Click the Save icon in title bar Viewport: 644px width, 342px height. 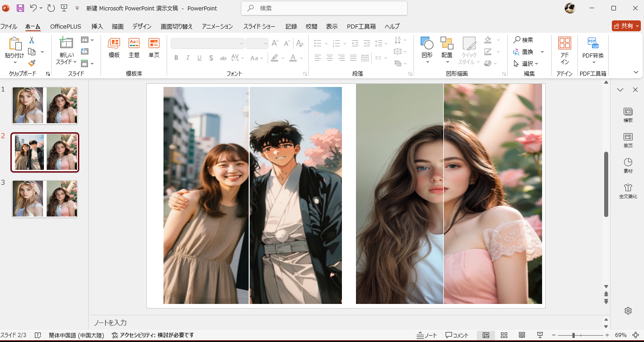(20, 8)
